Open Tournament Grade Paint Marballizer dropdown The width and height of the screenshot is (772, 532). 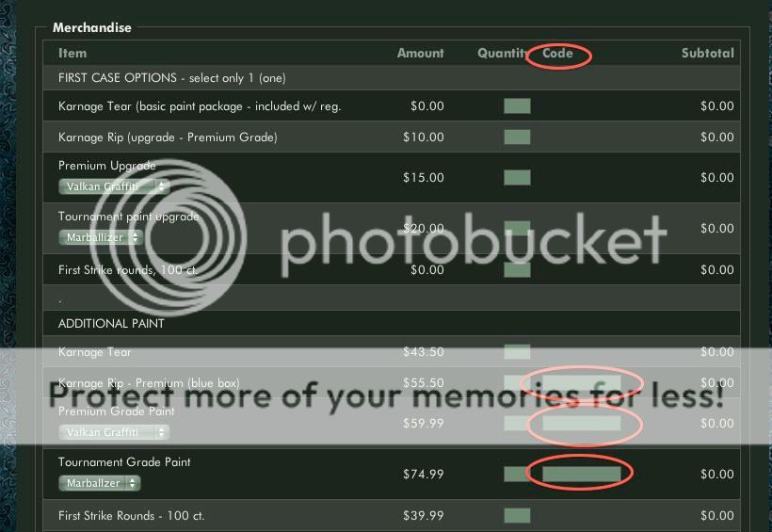tap(100, 483)
